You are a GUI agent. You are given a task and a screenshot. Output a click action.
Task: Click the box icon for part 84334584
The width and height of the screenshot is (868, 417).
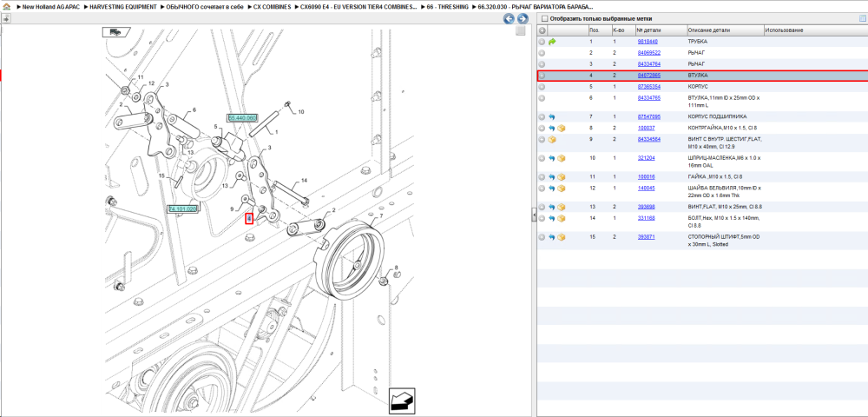[552, 140]
